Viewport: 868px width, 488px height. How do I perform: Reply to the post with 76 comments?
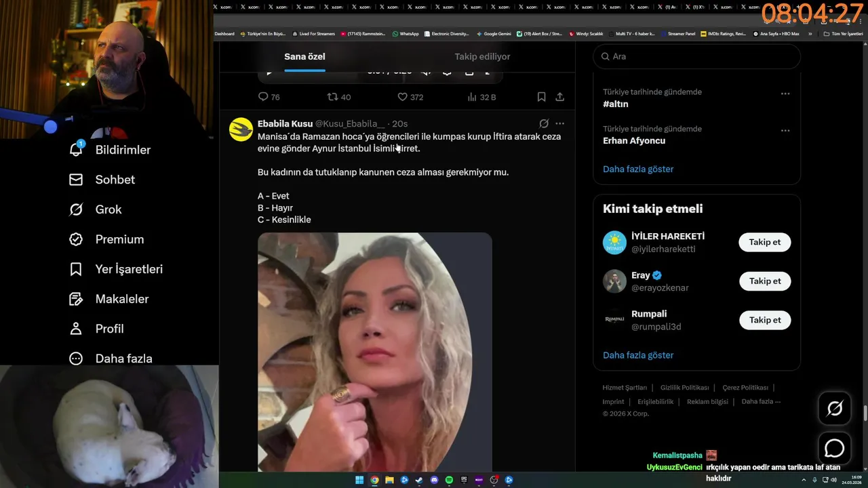[269, 97]
